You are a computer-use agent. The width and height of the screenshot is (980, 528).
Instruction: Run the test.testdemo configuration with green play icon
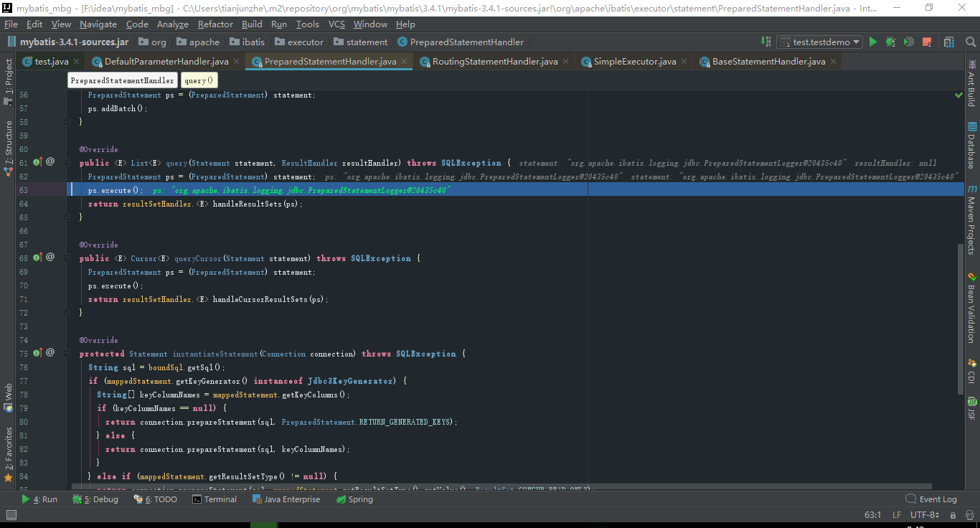[872, 42]
